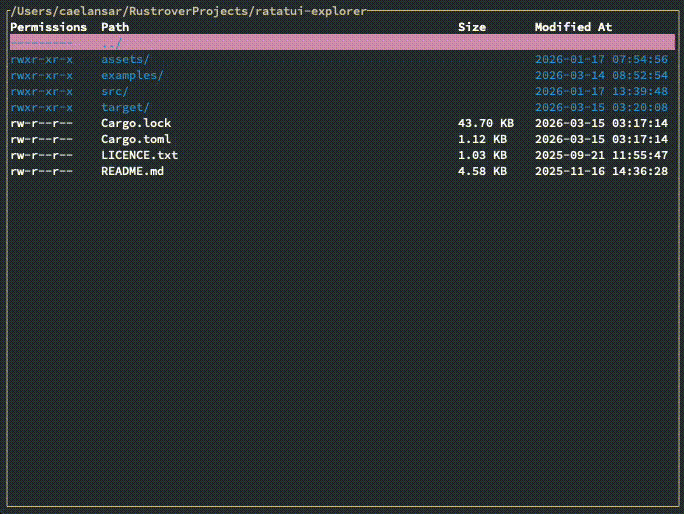This screenshot has height=514, width=684.
Task: Click the 2025-09-21 11:55:47 timestamp
Action: pyautogui.click(x=602, y=155)
